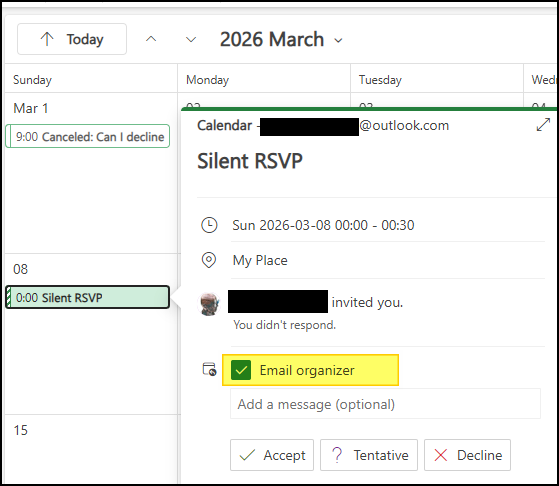This screenshot has height=486, width=559.
Task: Respond Tentative to the invitation
Action: coord(369,455)
